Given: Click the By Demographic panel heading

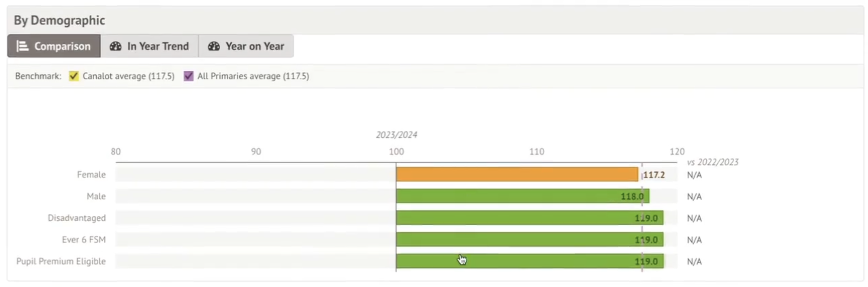Looking at the screenshot, I should [59, 20].
